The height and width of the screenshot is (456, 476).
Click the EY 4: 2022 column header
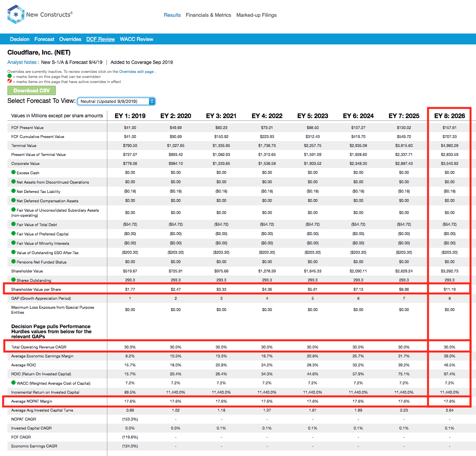[267, 116]
